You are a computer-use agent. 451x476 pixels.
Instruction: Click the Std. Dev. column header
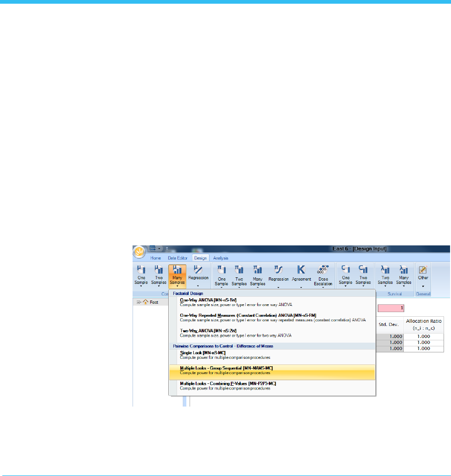(x=388, y=325)
